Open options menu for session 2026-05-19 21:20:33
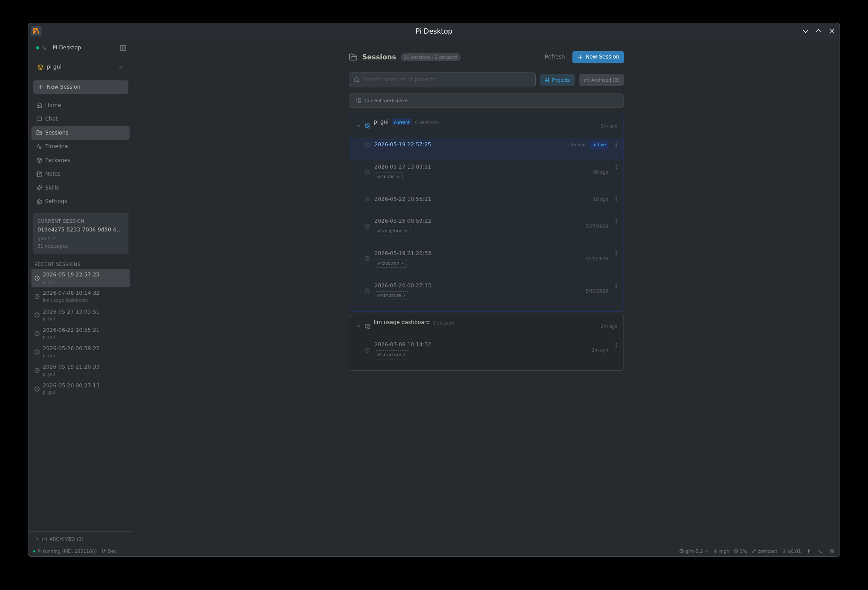 point(616,253)
